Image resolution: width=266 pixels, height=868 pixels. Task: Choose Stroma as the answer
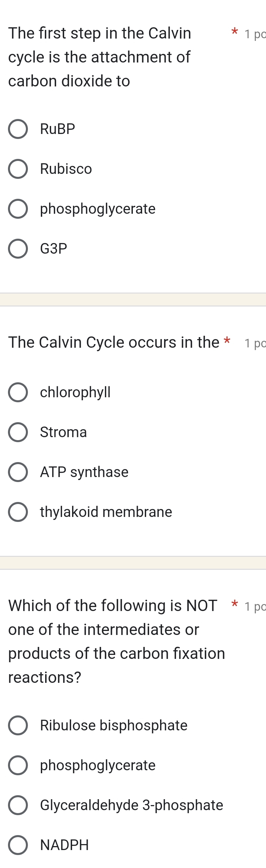click(19, 432)
